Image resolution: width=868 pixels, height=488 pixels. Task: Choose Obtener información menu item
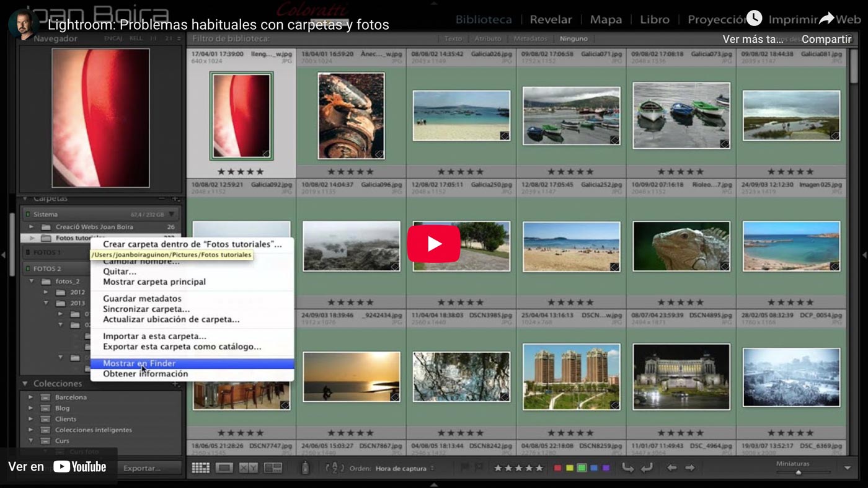coord(192,374)
